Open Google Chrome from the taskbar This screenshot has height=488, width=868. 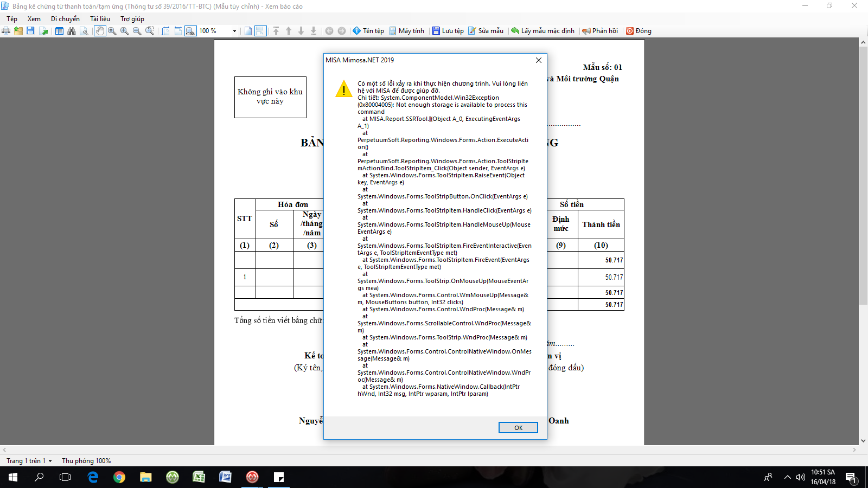pos(119,477)
